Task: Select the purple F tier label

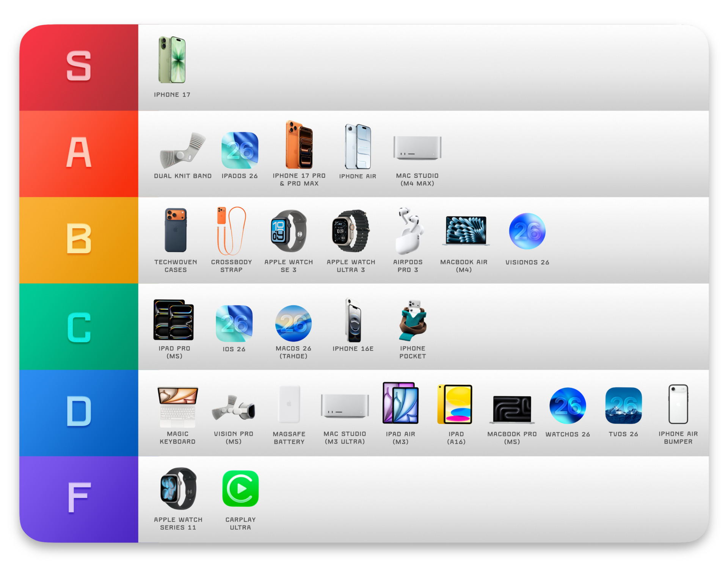Action: point(79,499)
